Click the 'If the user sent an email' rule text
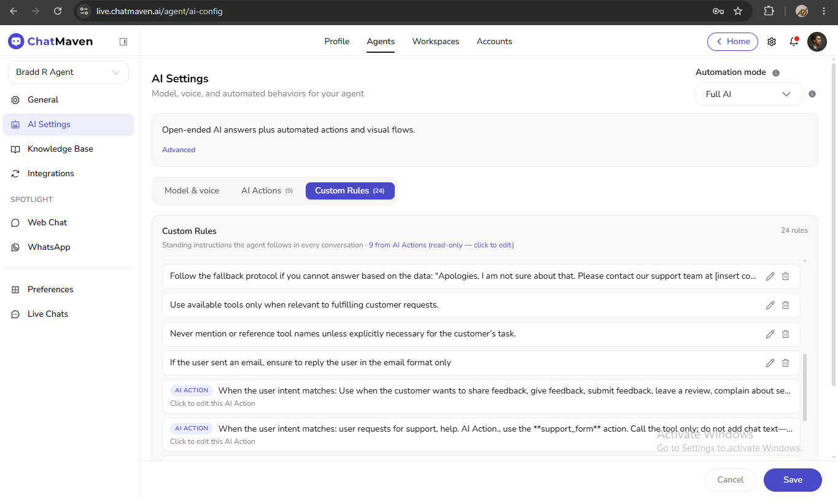 coord(310,363)
